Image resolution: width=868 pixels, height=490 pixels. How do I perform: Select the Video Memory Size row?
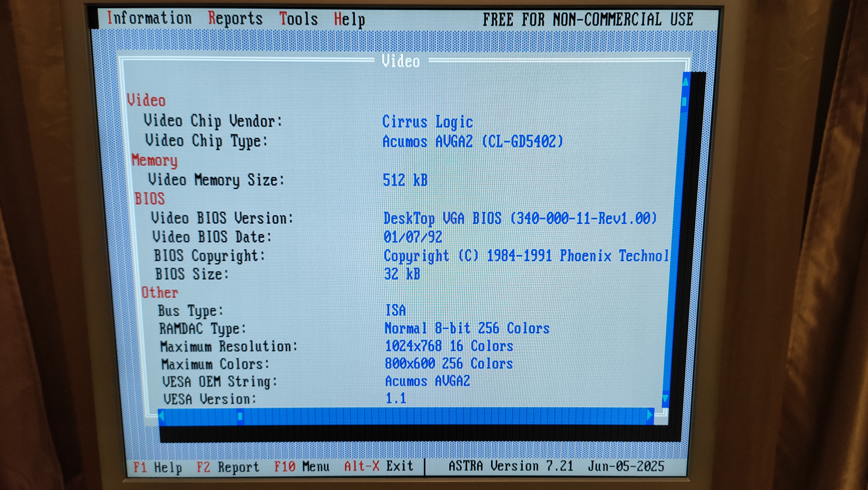point(216,180)
